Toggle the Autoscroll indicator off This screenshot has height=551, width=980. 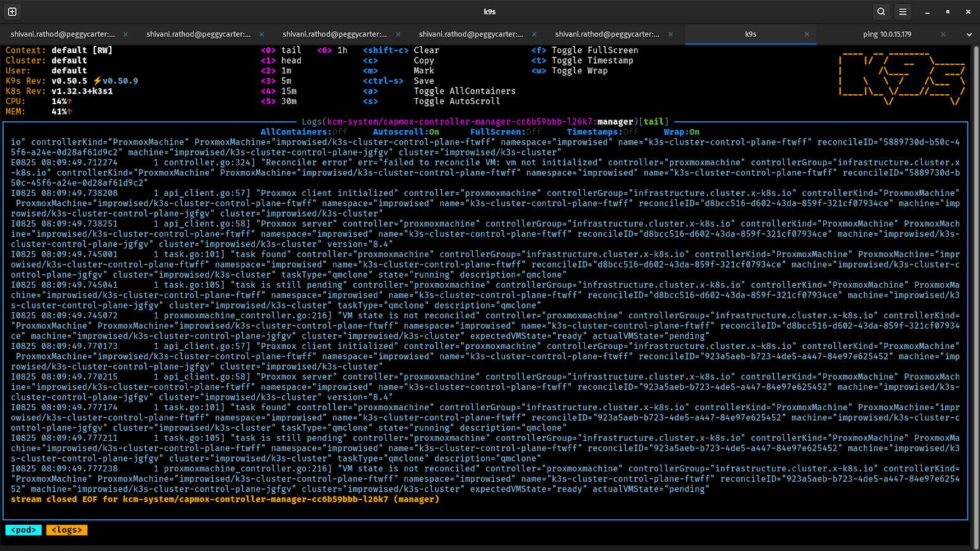point(405,131)
